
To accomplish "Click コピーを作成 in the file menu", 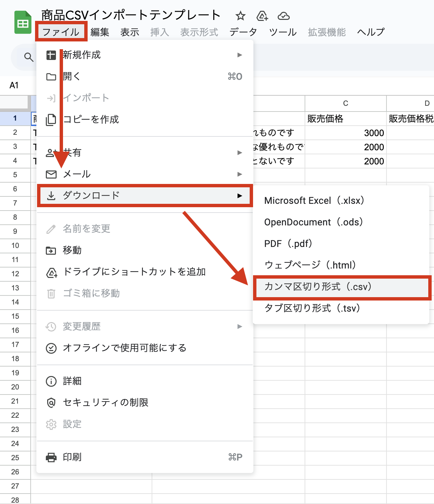I will pyautogui.click(x=91, y=119).
